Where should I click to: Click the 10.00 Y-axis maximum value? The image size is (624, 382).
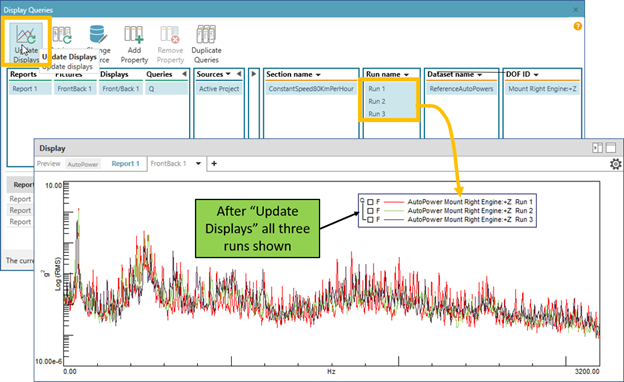point(53,185)
